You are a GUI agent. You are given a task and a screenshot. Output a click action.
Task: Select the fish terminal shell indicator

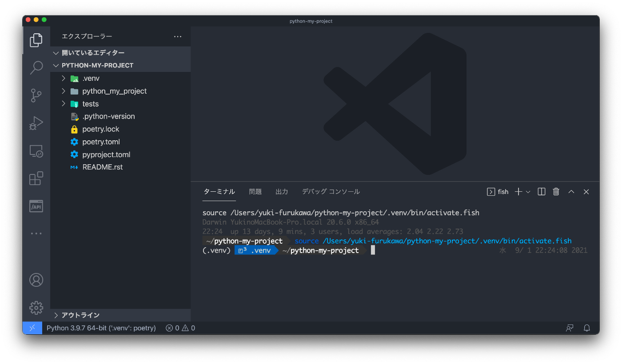coord(498,192)
